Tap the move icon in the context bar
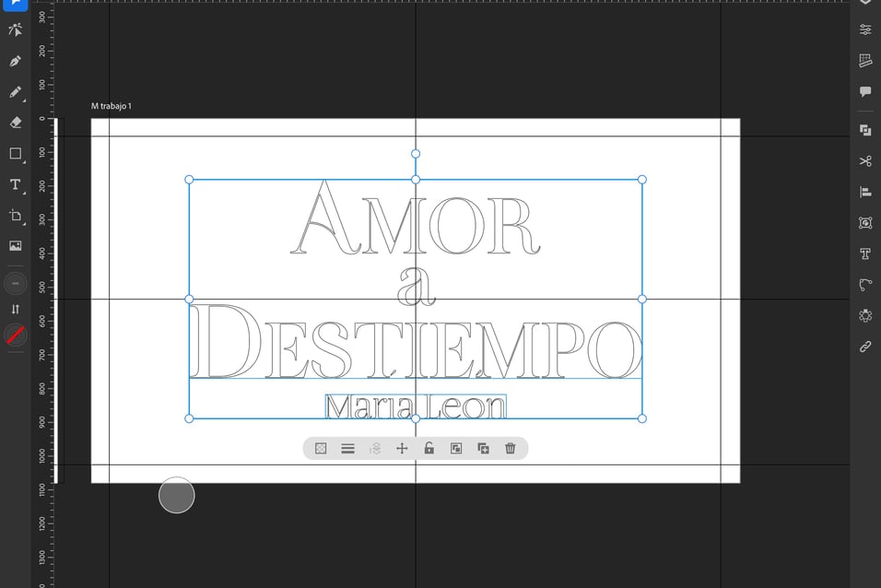 pos(402,449)
